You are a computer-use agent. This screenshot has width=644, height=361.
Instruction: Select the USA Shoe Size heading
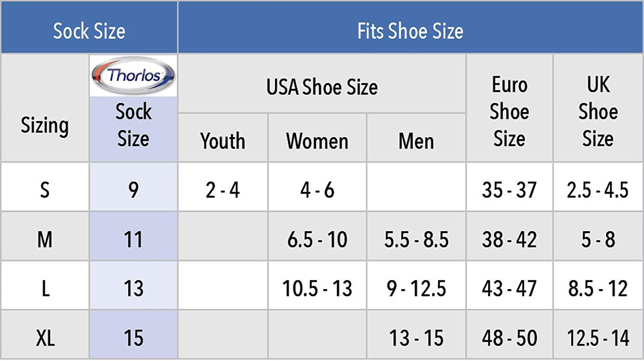point(322,87)
